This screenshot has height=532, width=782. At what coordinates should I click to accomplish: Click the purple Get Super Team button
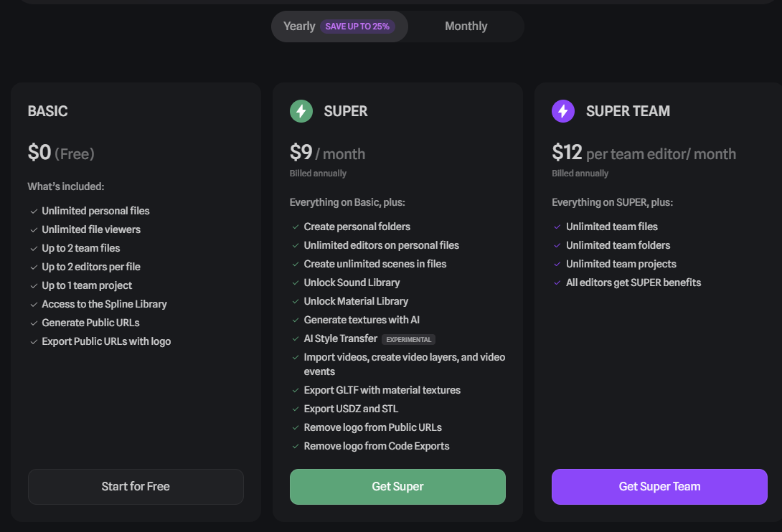pyautogui.click(x=659, y=487)
